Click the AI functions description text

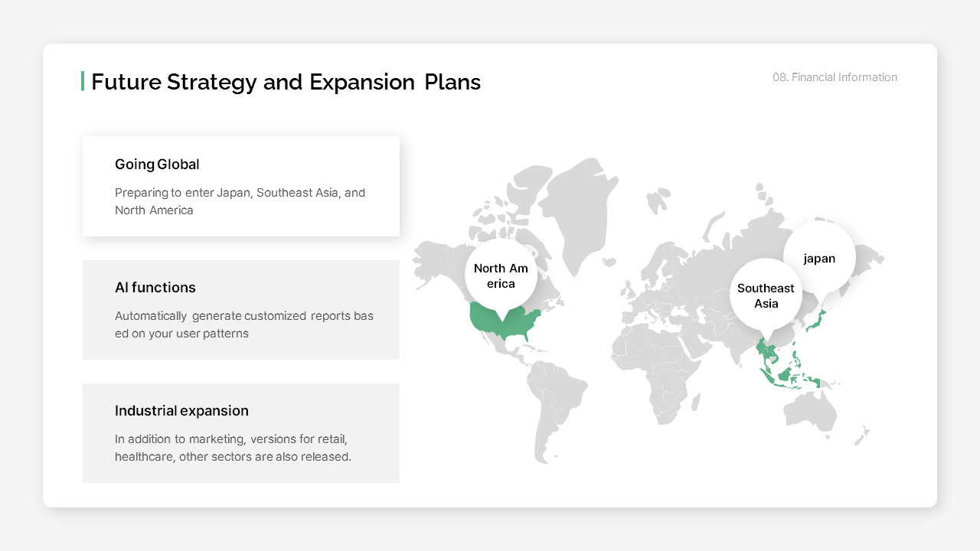coord(243,324)
